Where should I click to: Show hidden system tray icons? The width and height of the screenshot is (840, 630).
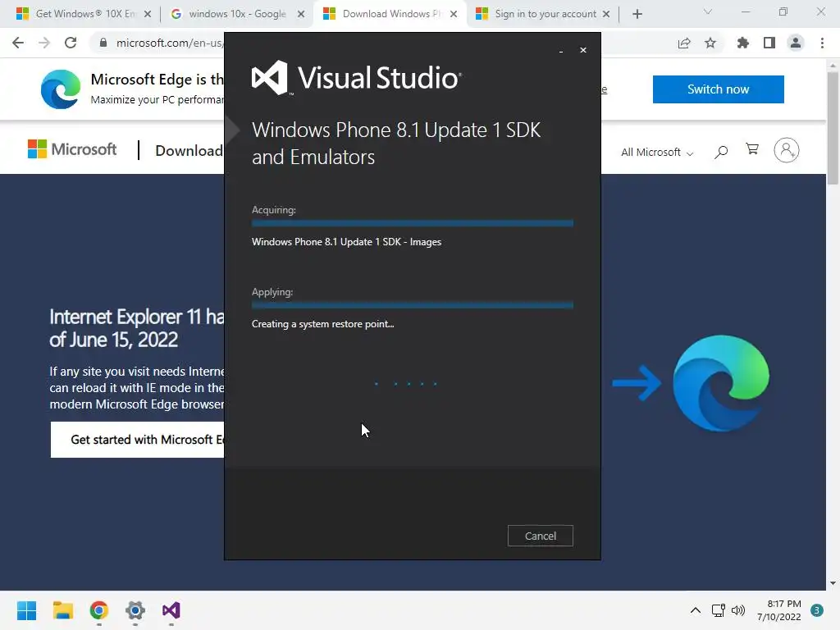696,610
